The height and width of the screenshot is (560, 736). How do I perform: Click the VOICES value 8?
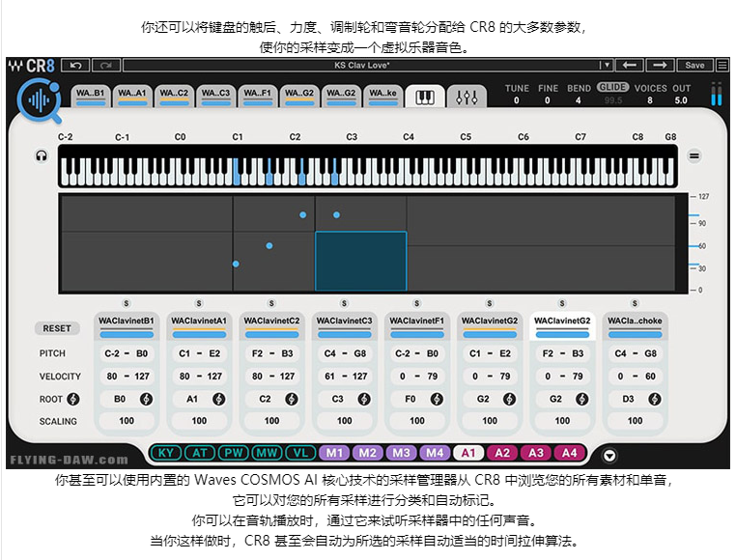pos(650,100)
